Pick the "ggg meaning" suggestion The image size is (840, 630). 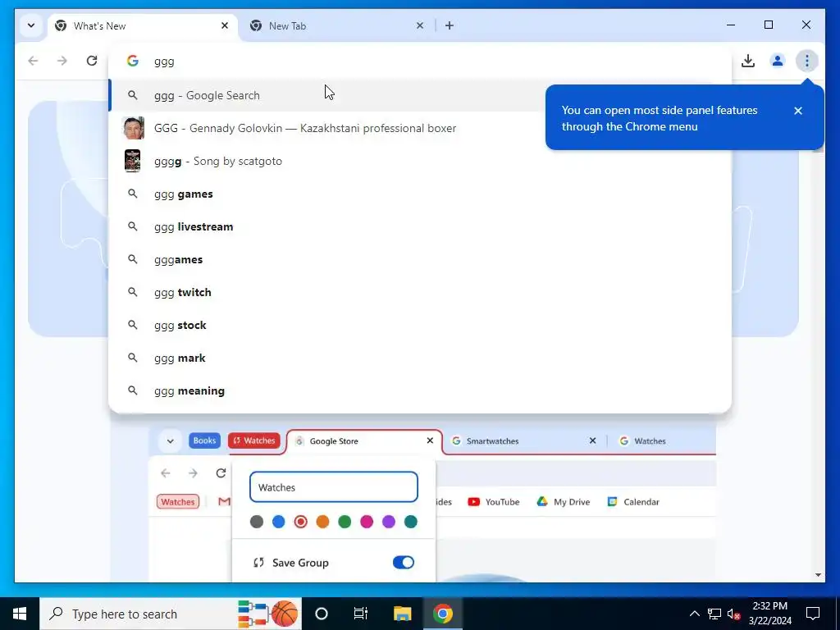(x=420, y=390)
